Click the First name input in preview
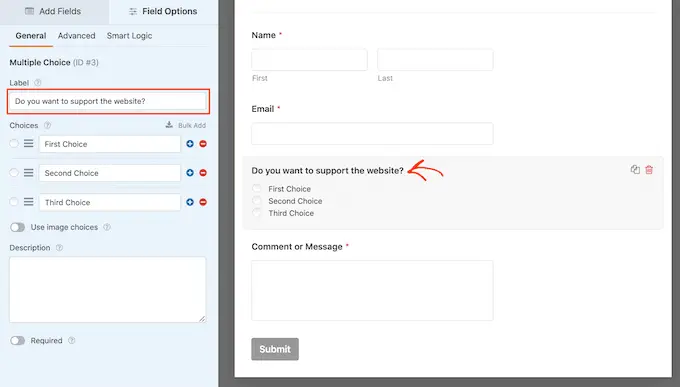 (x=309, y=60)
